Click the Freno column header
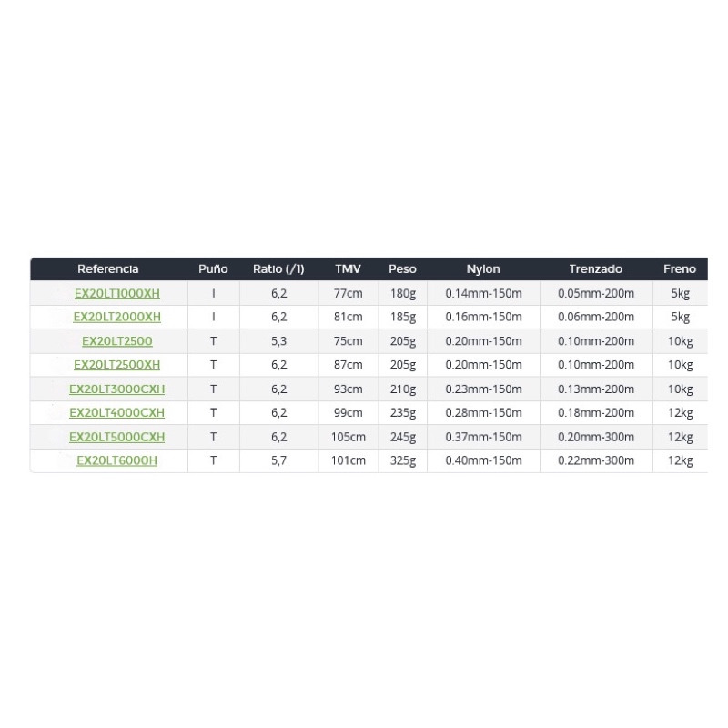 [x=680, y=268]
